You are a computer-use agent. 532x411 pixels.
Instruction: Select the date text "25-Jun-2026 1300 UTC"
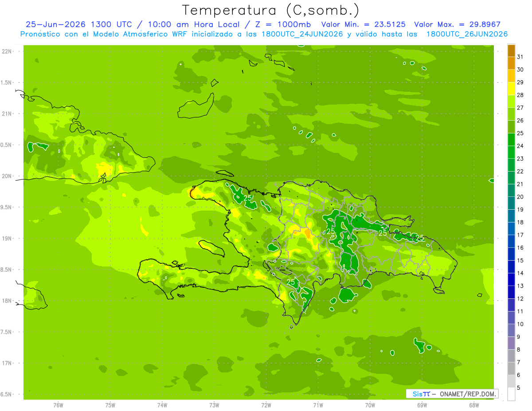tap(78, 24)
